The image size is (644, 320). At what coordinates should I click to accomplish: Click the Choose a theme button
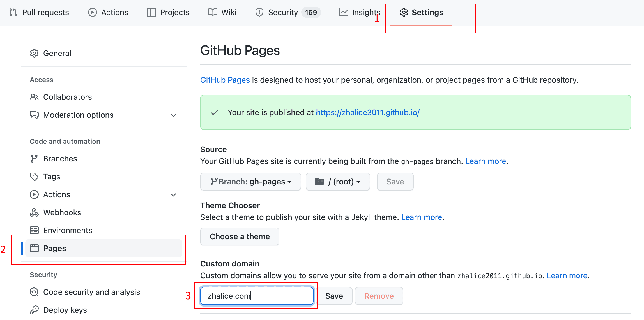click(x=240, y=236)
